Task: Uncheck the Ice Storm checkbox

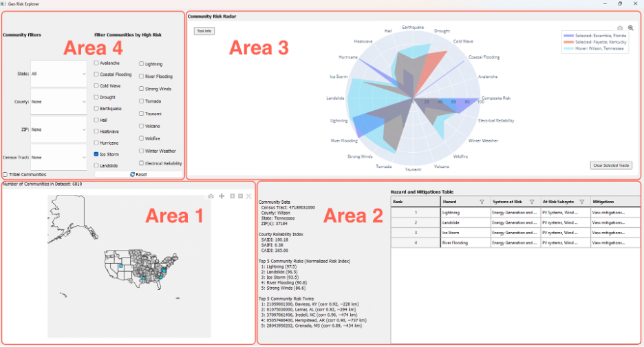Action: (x=96, y=154)
